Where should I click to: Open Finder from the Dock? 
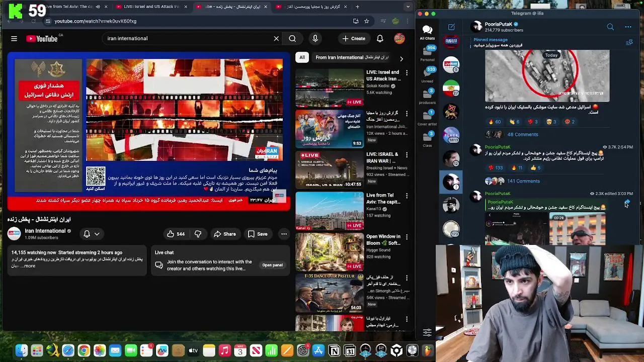[21, 350]
